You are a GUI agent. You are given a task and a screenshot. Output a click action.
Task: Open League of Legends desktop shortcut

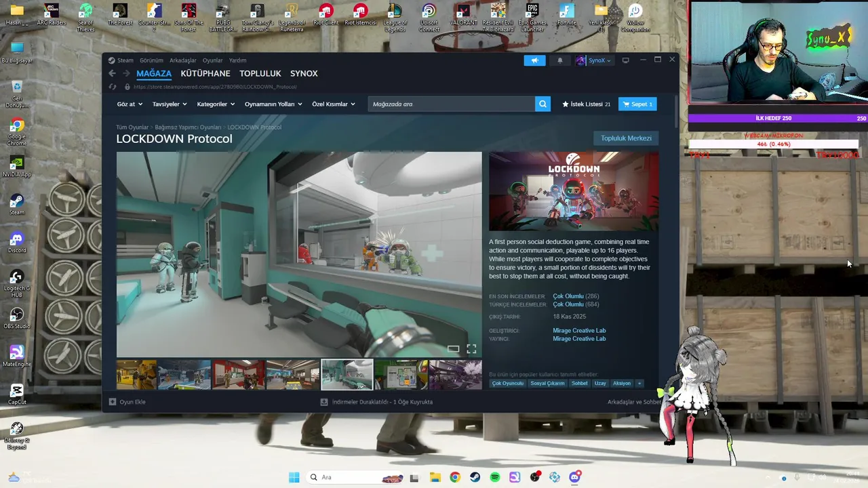pyautogui.click(x=395, y=18)
